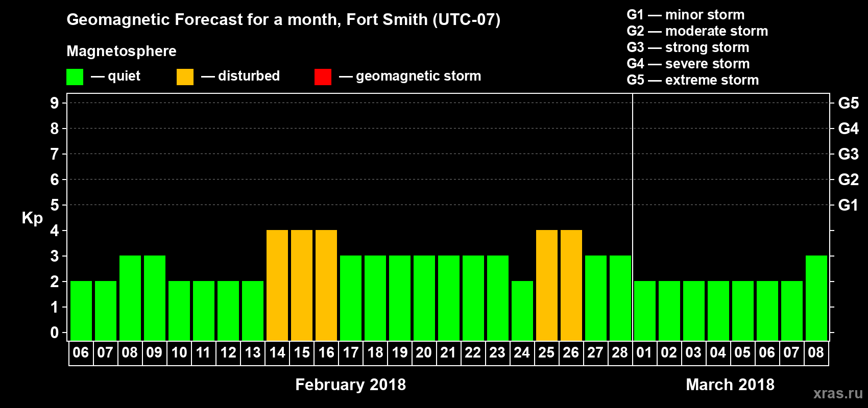
Task: Click the 'G5 — extreme storm' legend line
Action: [x=693, y=80]
